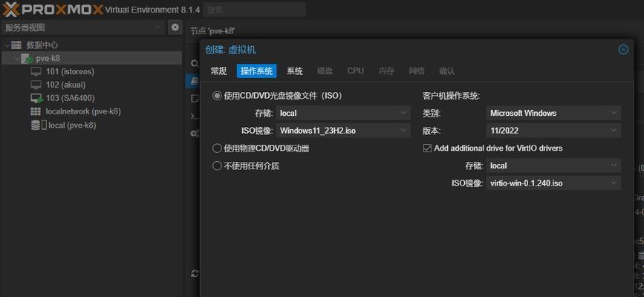Screen dimensions: 644x297
Task: Click the datacenter server icon
Action: coord(16,45)
